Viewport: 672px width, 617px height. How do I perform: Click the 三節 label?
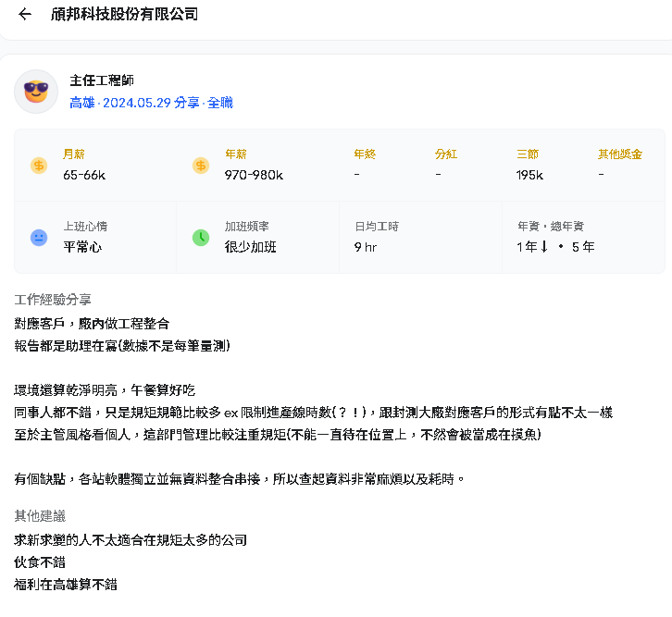pos(528,154)
